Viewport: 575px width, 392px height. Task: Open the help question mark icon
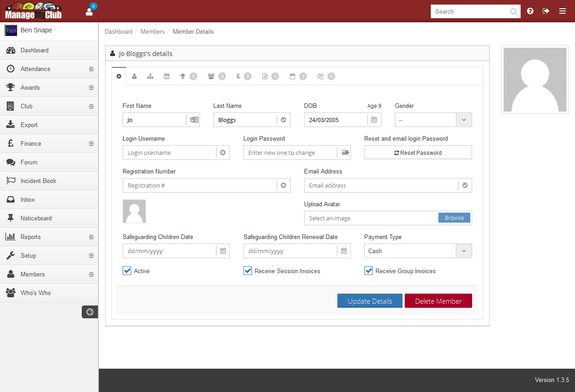530,11
